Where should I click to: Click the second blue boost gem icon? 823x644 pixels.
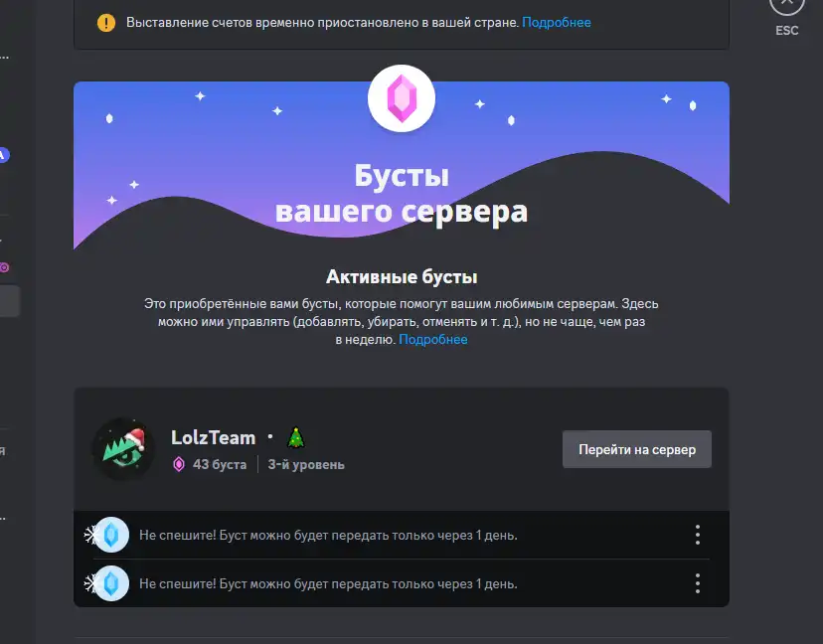point(111,583)
